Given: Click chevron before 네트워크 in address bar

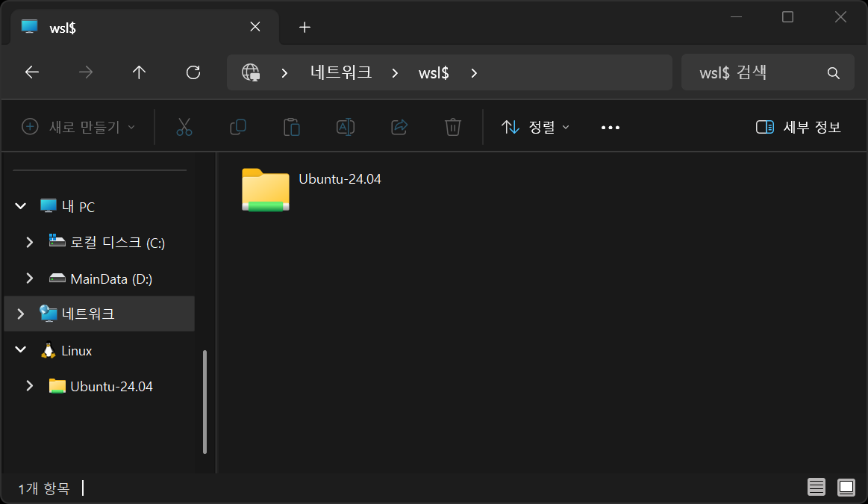Looking at the screenshot, I should 284,73.
